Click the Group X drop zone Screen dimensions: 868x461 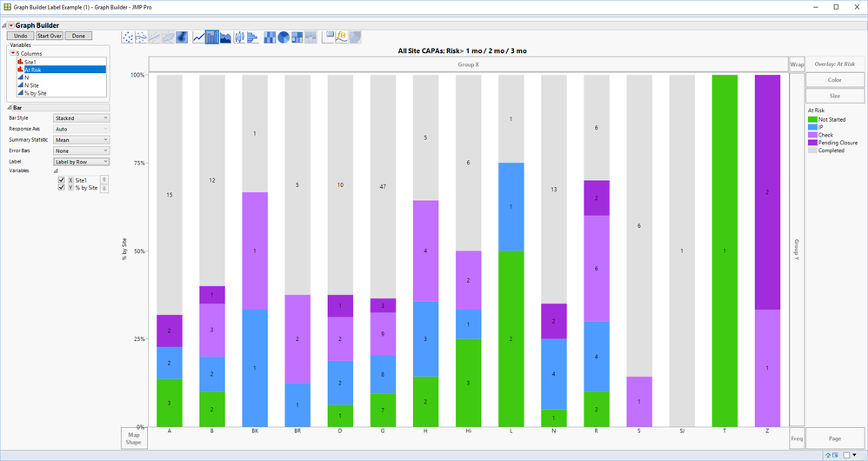tap(468, 64)
